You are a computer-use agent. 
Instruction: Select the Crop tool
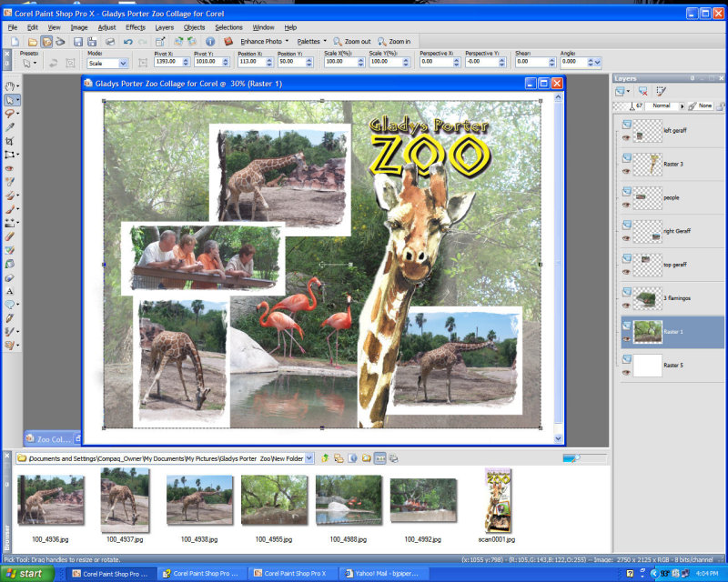[x=9, y=141]
